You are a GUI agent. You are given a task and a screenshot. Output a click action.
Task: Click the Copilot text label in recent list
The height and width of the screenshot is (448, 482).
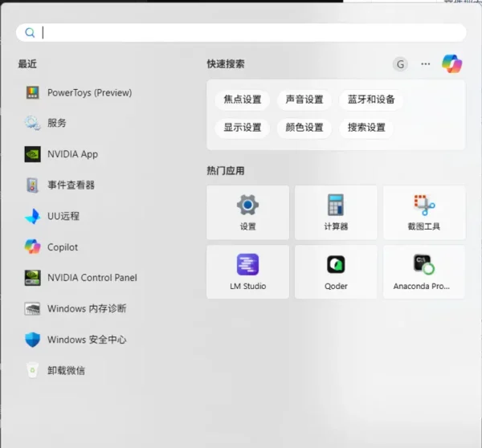pos(63,247)
